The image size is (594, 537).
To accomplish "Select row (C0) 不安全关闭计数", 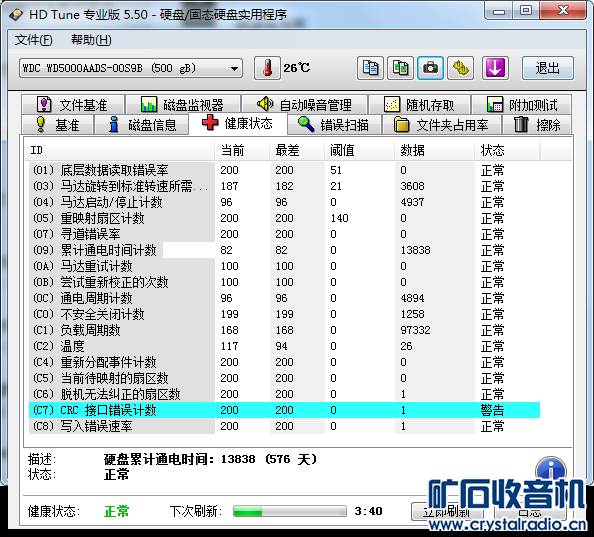I will click(x=284, y=314).
